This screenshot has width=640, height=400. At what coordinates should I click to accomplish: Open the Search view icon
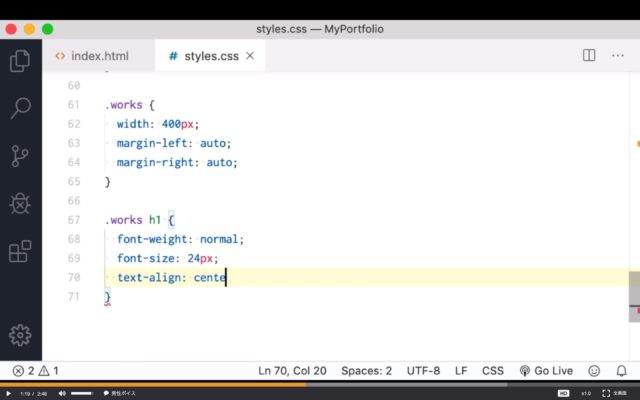(20, 108)
